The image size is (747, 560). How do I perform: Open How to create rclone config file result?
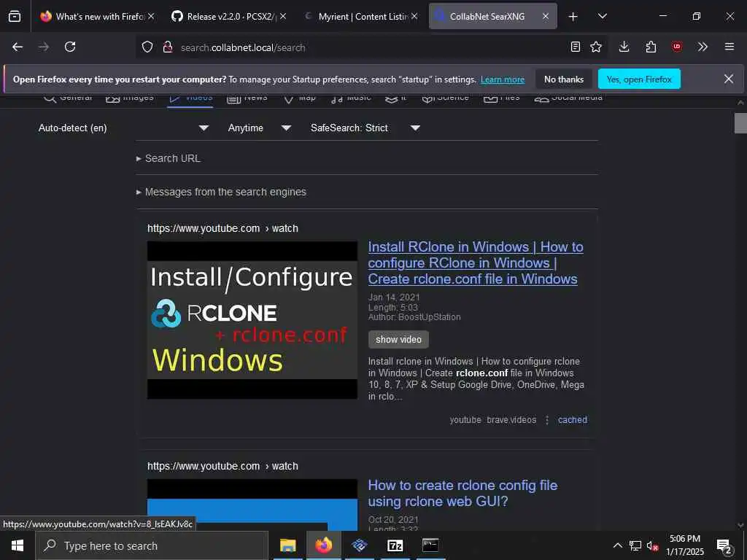click(x=462, y=494)
